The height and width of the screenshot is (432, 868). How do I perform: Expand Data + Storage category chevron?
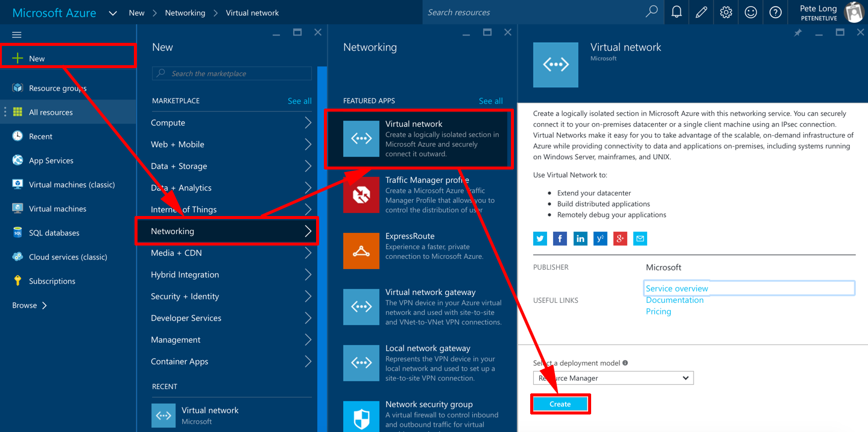[x=308, y=166]
